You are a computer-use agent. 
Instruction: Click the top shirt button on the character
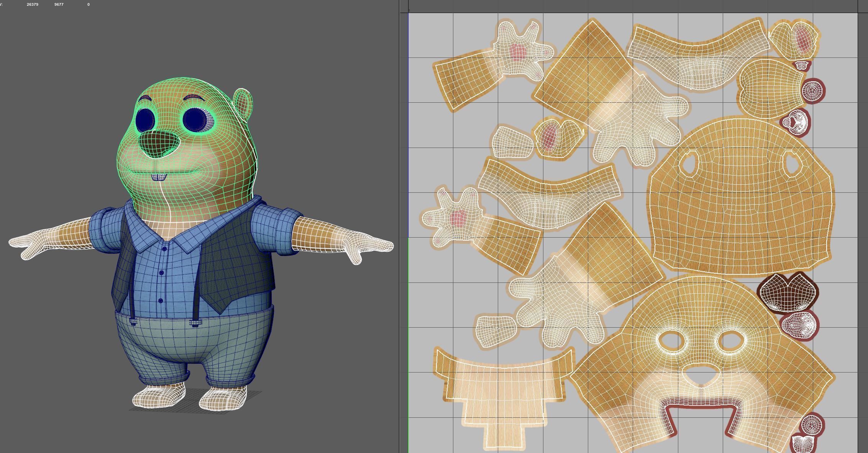[164, 249]
